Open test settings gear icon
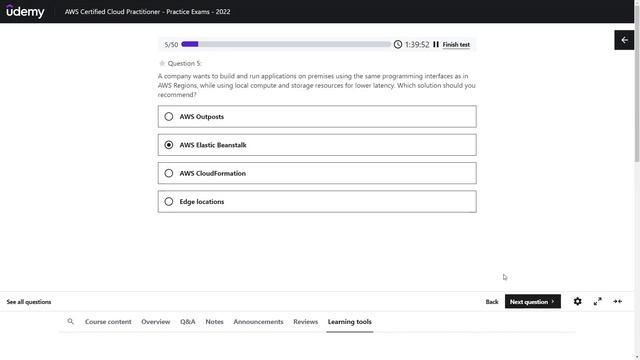640x360 pixels. [578, 302]
